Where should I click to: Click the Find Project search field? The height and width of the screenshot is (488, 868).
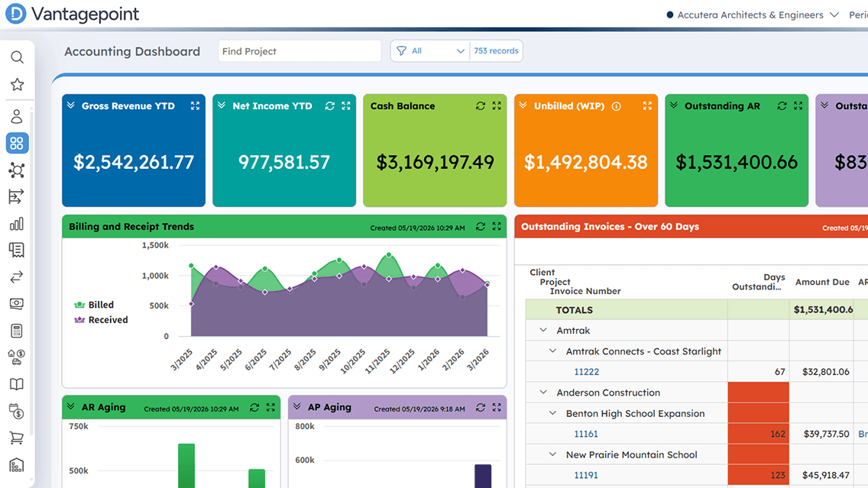[x=300, y=51]
